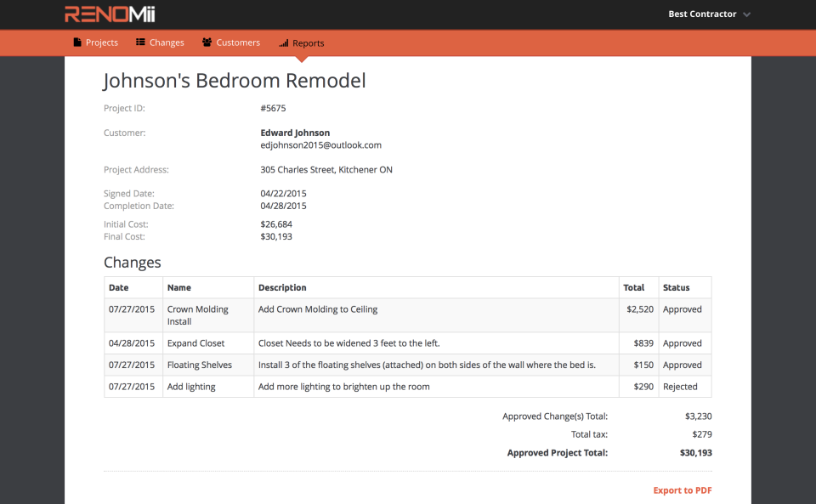This screenshot has height=504, width=816.
Task: Click the Changes tags icon
Action: 139,42
